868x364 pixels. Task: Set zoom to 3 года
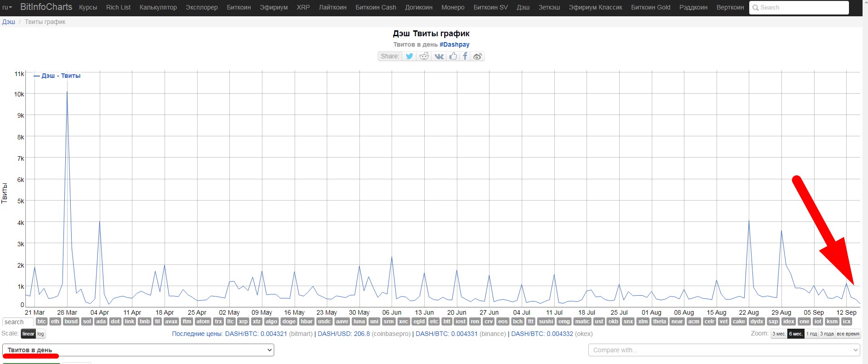pos(827,334)
